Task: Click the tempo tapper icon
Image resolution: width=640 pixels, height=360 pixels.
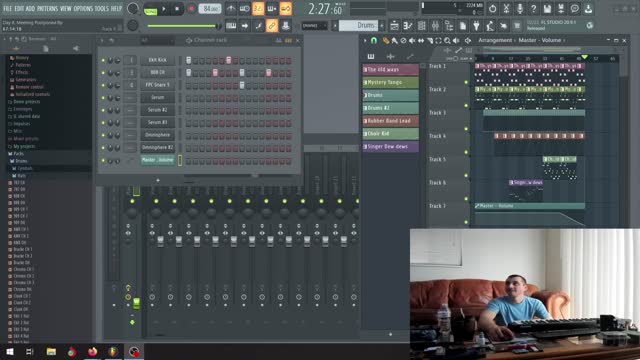Action: click(x=490, y=26)
